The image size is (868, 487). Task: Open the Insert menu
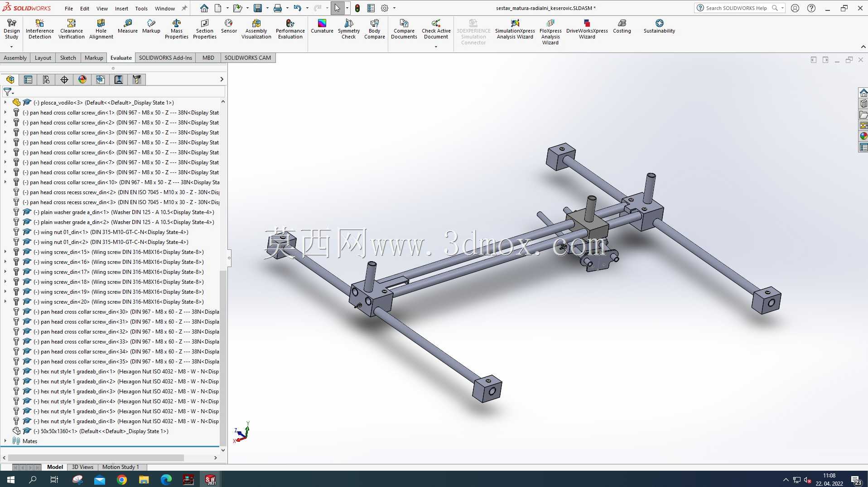pyautogui.click(x=121, y=8)
